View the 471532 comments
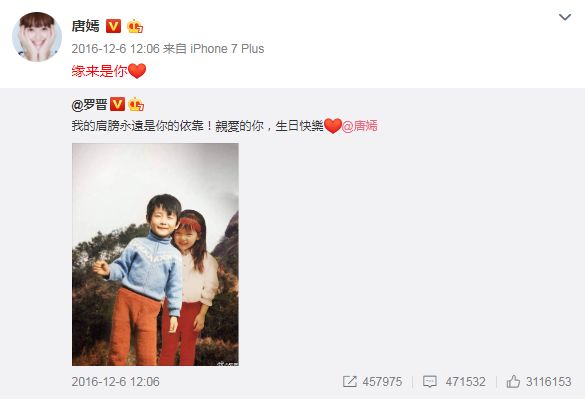This screenshot has height=400, width=585. point(466,382)
